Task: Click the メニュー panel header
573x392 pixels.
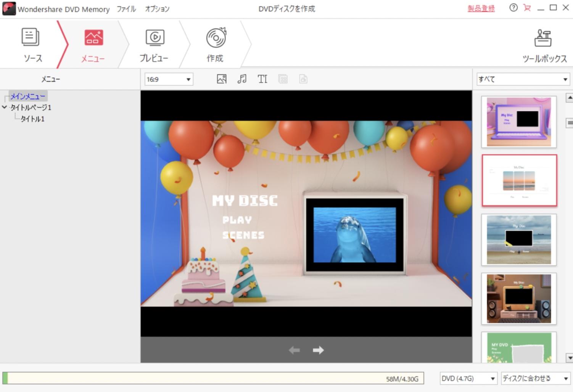Action: pos(51,79)
